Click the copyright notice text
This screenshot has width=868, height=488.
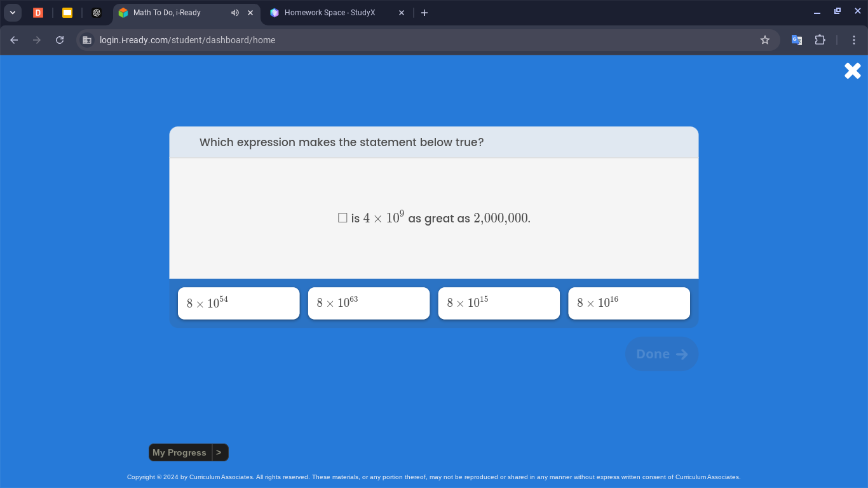click(x=434, y=477)
